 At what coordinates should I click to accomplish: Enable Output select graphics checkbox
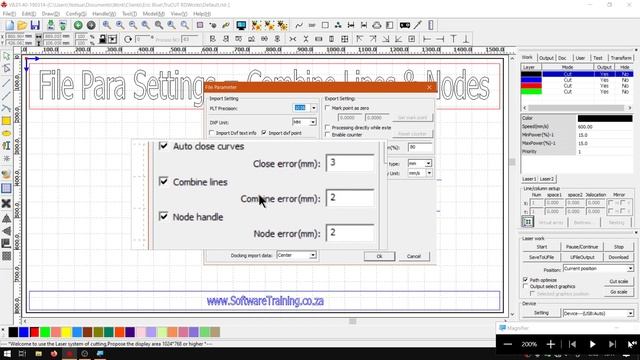pyautogui.click(x=525, y=286)
